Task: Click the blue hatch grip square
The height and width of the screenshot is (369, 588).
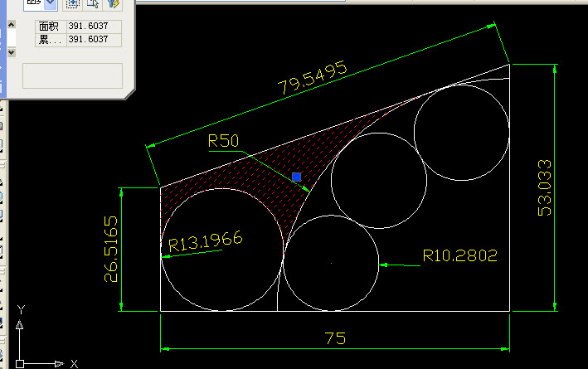Action: click(296, 177)
